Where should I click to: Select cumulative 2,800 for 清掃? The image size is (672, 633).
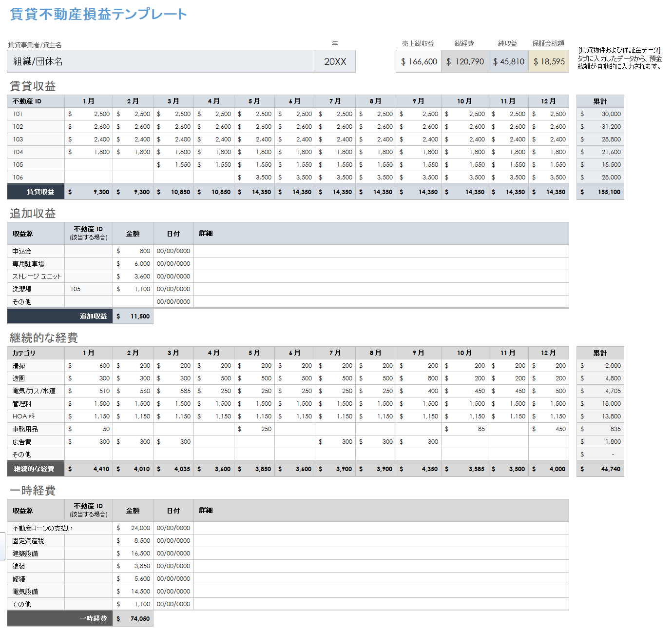(x=600, y=366)
